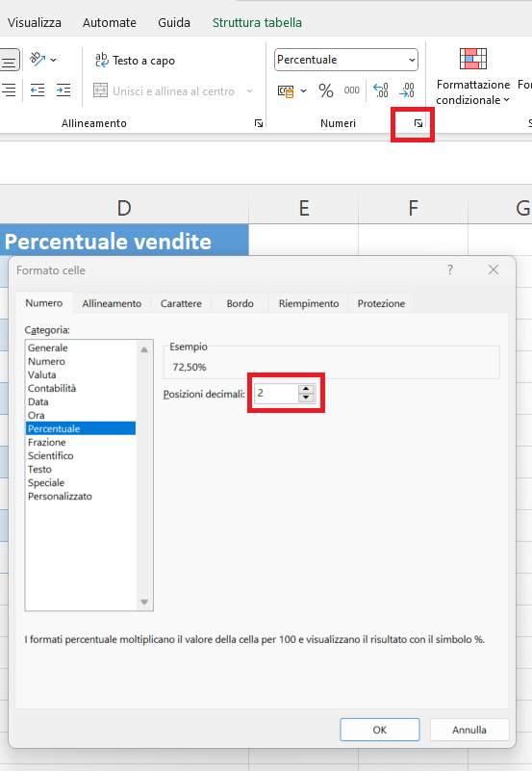
Task: Click the decrease indent icon
Action: pos(38,90)
